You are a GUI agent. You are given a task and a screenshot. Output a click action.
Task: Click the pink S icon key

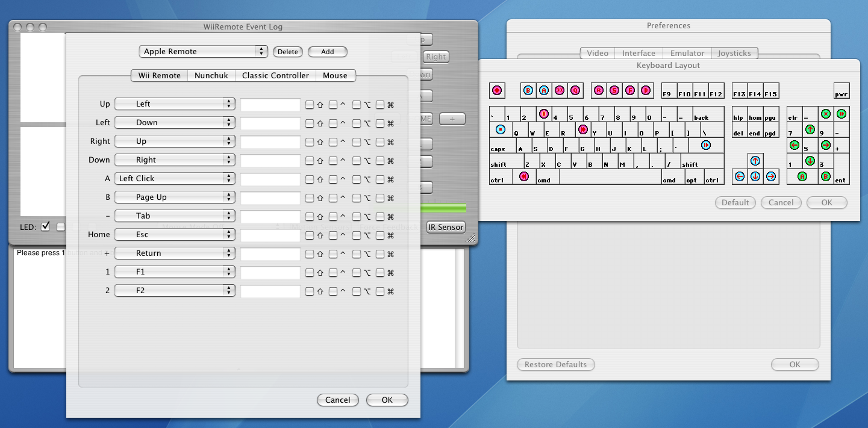coord(614,90)
